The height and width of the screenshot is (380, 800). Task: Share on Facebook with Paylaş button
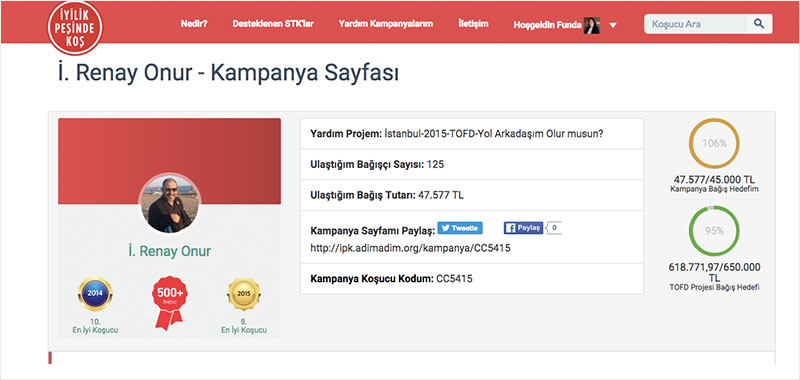523,228
